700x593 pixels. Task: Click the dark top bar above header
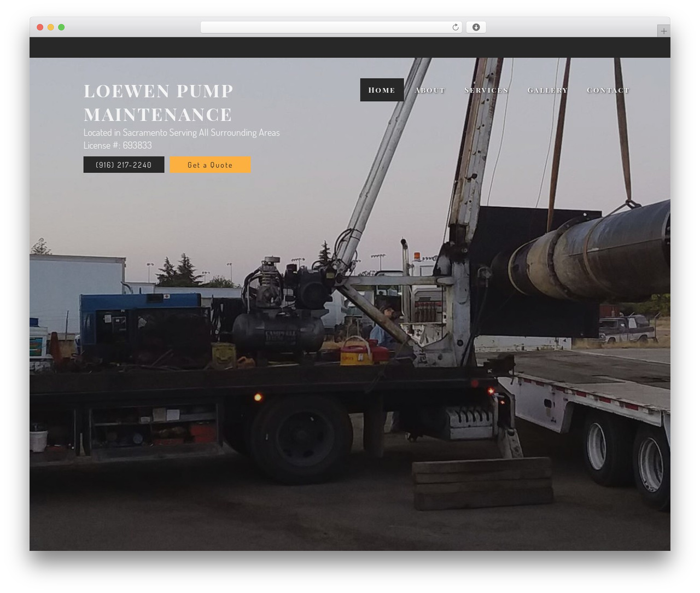click(x=350, y=48)
